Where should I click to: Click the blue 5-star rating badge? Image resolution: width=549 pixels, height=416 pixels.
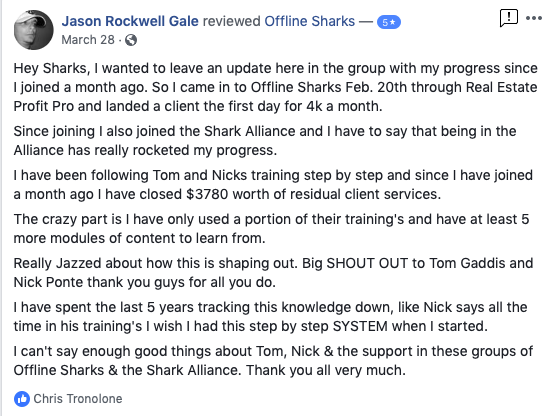click(389, 22)
